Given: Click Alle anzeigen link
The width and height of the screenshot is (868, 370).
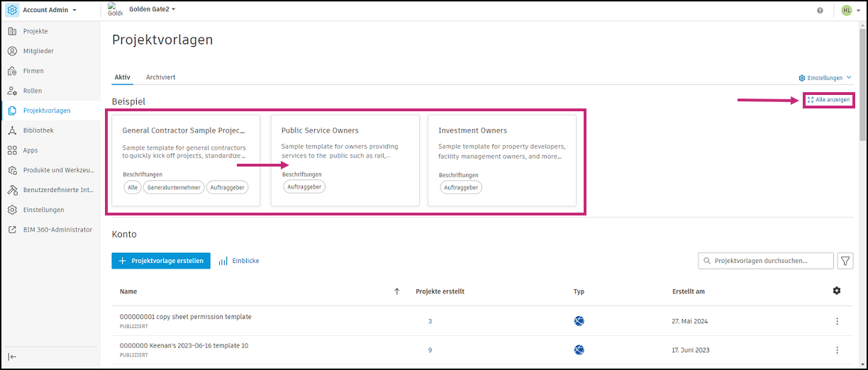Looking at the screenshot, I should click(x=828, y=100).
